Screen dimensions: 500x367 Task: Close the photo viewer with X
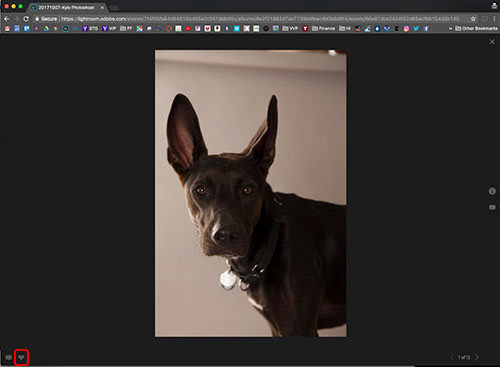pyautogui.click(x=492, y=42)
